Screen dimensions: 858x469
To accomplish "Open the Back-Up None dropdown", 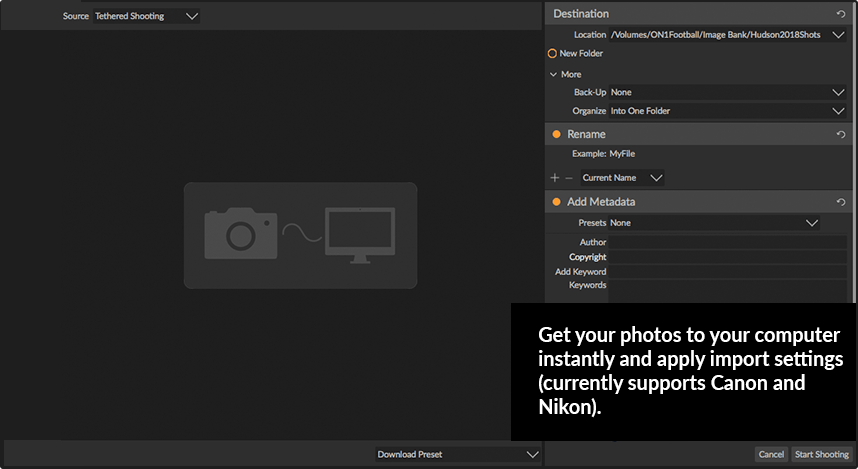I will (x=728, y=92).
